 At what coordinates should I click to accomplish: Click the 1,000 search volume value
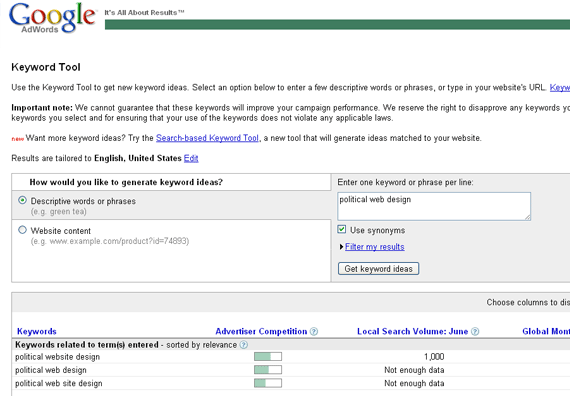tap(434, 357)
